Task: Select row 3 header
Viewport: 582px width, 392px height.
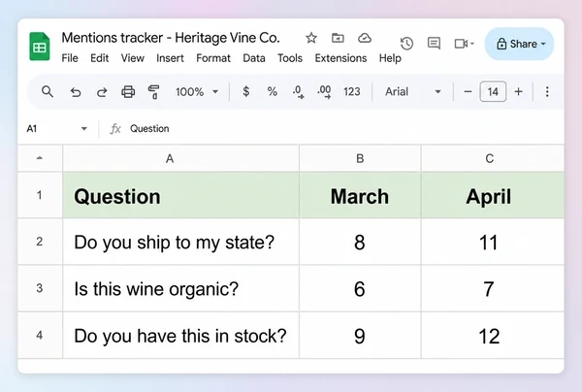Action: click(40, 288)
